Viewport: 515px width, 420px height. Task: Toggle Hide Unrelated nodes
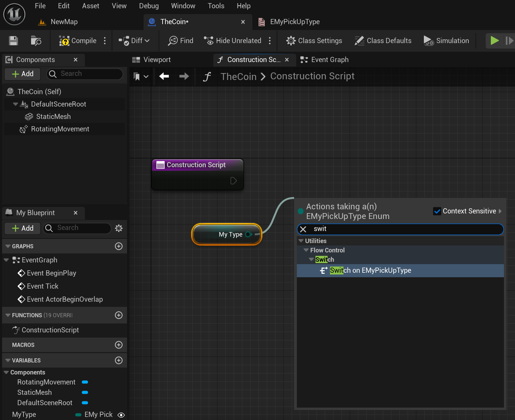(232, 41)
